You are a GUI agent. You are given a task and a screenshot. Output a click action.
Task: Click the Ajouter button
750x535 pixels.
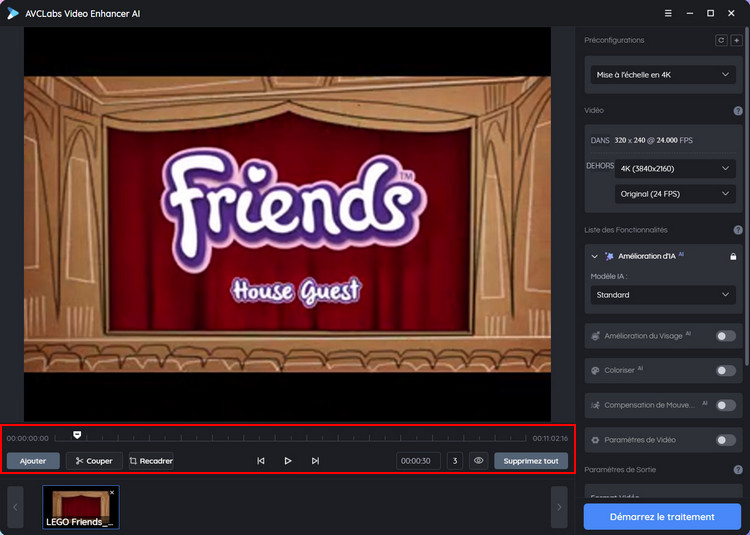click(x=33, y=461)
